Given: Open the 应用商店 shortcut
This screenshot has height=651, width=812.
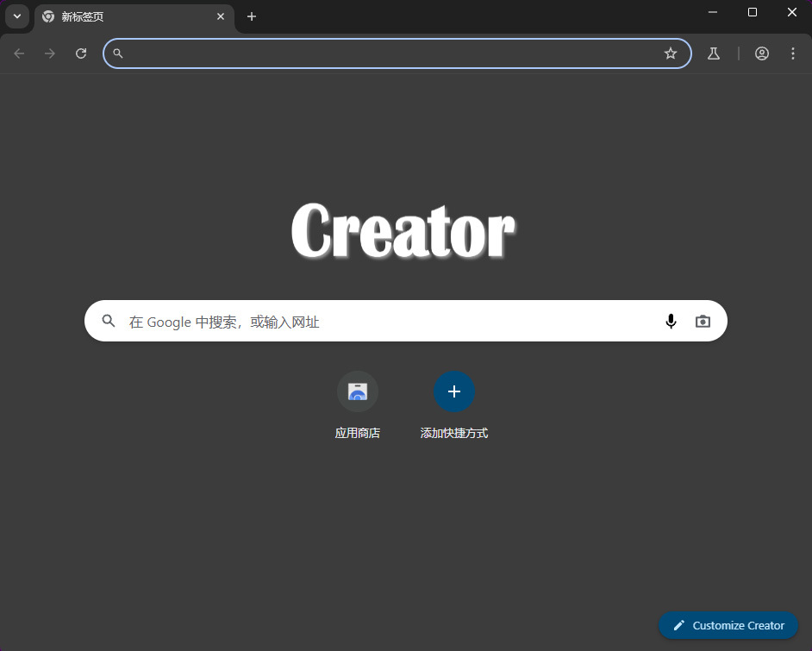Looking at the screenshot, I should [x=358, y=406].
